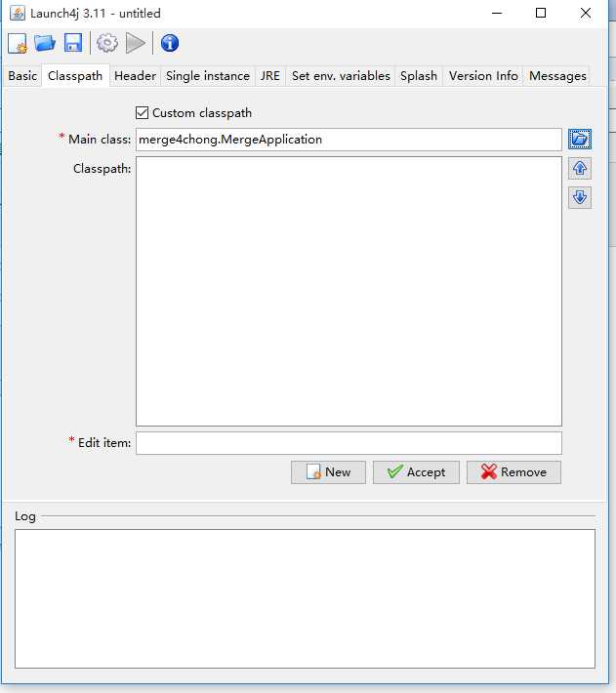Open the Splash tab

[x=419, y=76]
